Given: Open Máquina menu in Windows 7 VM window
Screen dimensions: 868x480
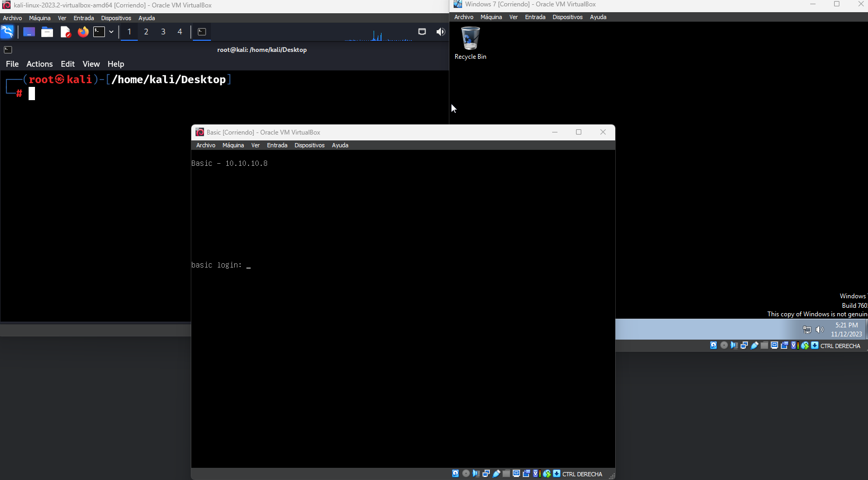Looking at the screenshot, I should (491, 17).
